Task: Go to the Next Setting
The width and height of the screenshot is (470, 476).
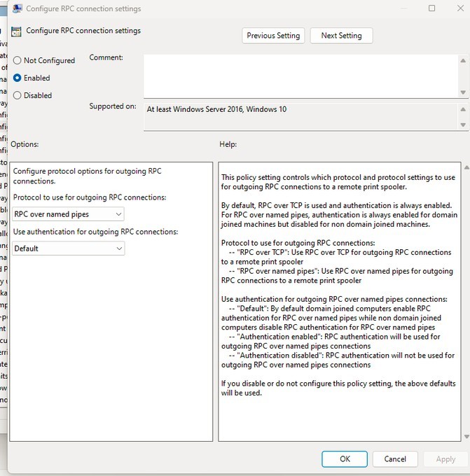Action: coord(340,36)
